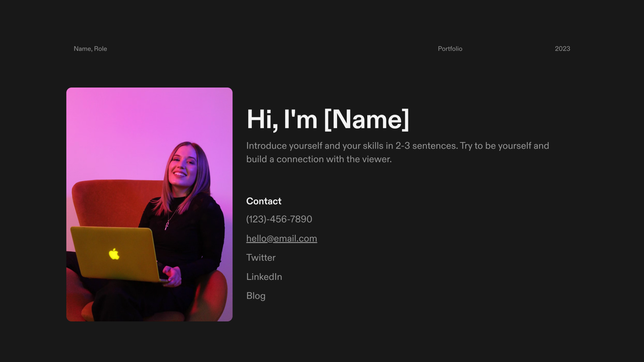Open the Twitter contact link

click(x=261, y=257)
